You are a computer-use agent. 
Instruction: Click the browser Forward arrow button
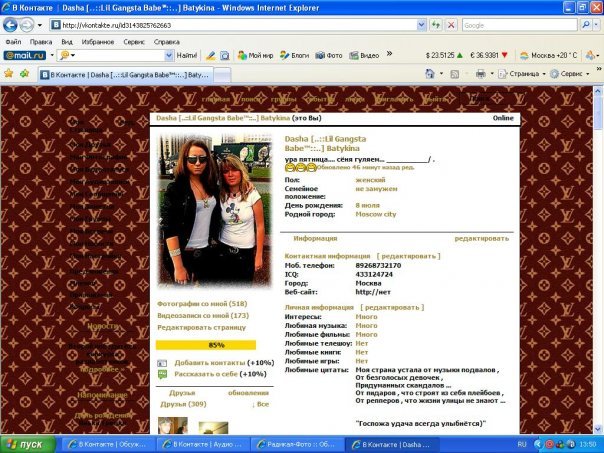(x=27, y=25)
